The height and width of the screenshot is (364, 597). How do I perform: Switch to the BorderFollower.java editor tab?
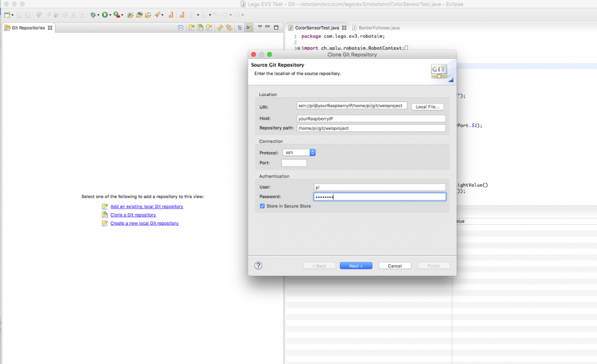pos(379,27)
